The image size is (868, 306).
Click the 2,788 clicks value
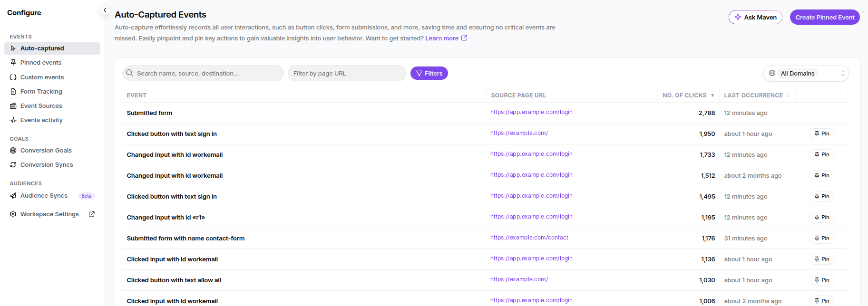[x=707, y=113]
